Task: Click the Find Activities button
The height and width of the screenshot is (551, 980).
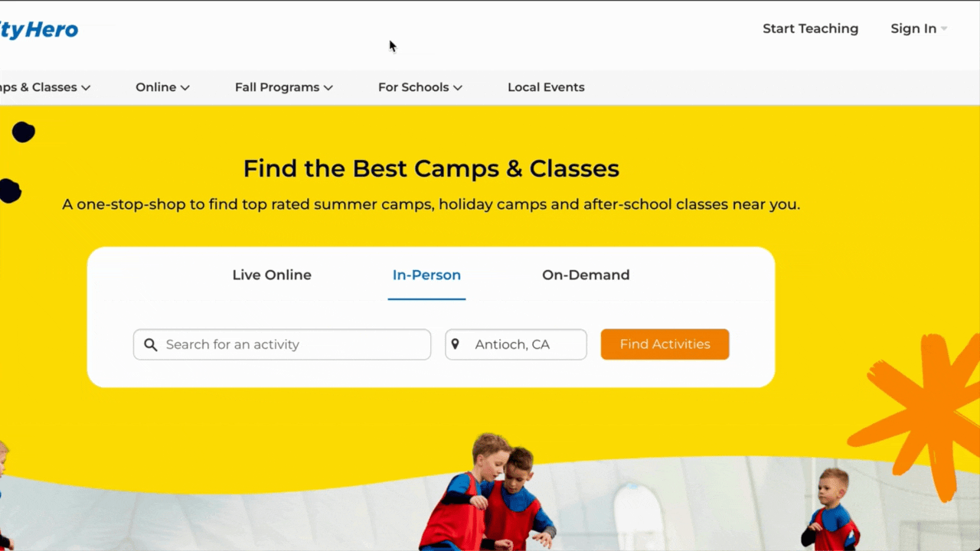Action: (665, 344)
